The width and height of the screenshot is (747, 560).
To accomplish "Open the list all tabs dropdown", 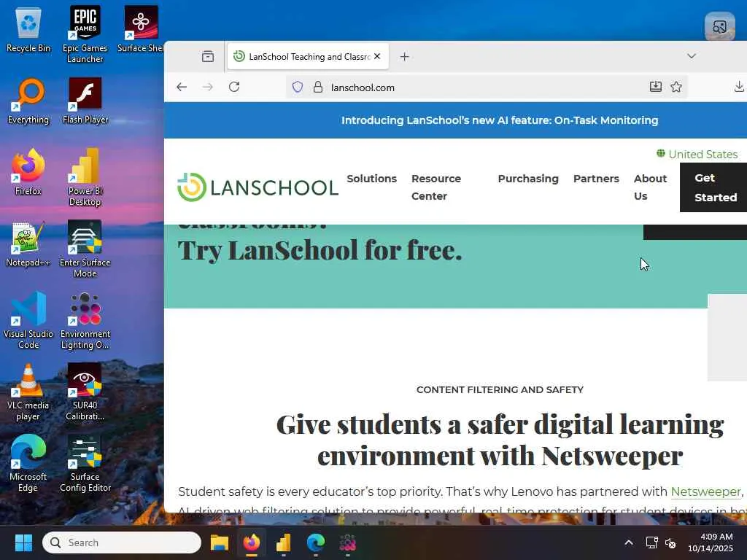I will click(692, 56).
